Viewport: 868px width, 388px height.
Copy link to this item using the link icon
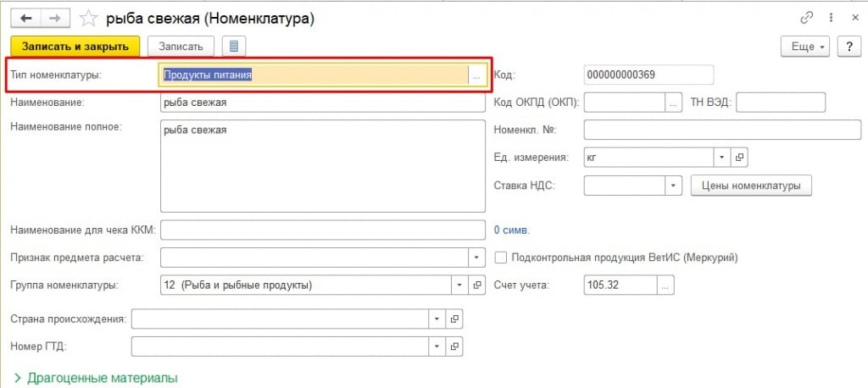pyautogui.click(x=805, y=18)
